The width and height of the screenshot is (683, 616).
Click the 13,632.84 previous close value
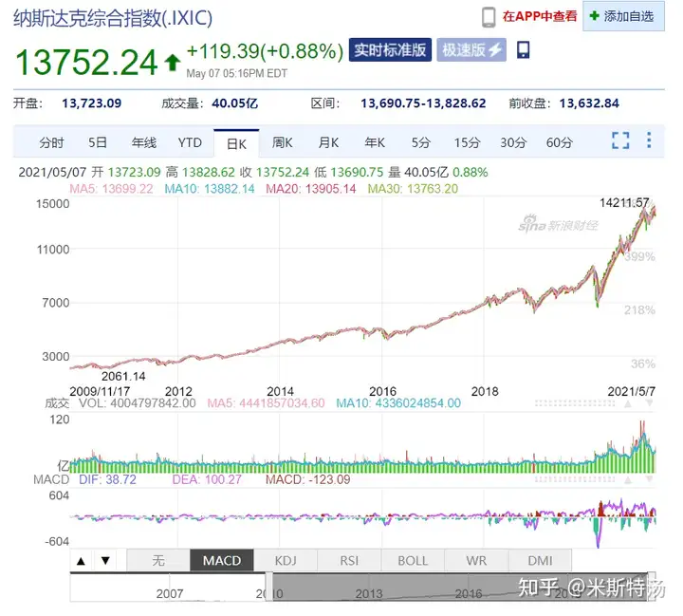589,103
